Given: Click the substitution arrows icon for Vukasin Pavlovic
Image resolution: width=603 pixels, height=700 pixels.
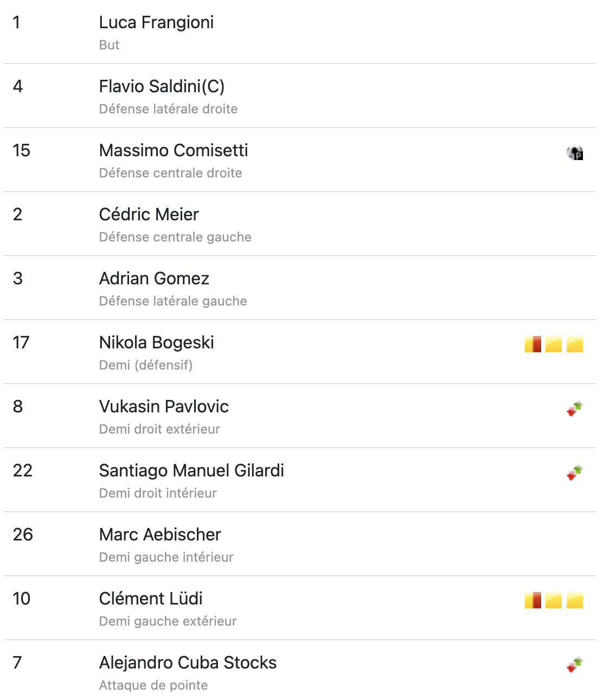Looking at the screenshot, I should pos(575,409).
